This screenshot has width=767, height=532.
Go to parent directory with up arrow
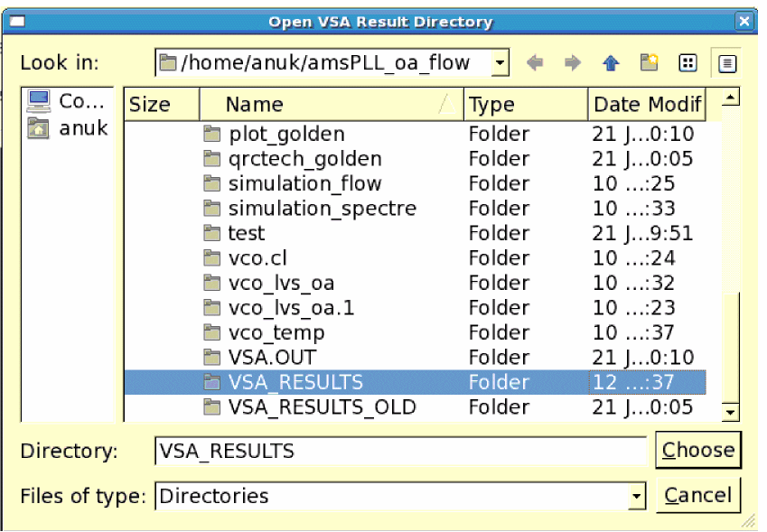click(611, 62)
